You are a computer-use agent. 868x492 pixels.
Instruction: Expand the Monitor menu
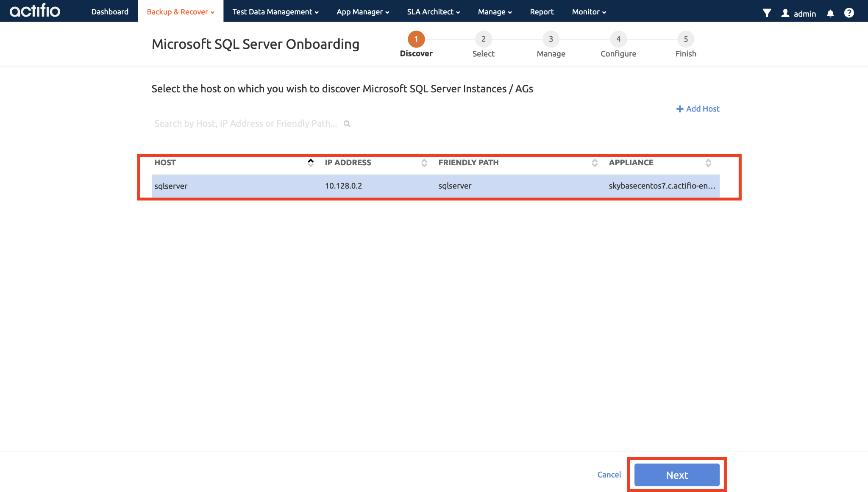tap(589, 11)
